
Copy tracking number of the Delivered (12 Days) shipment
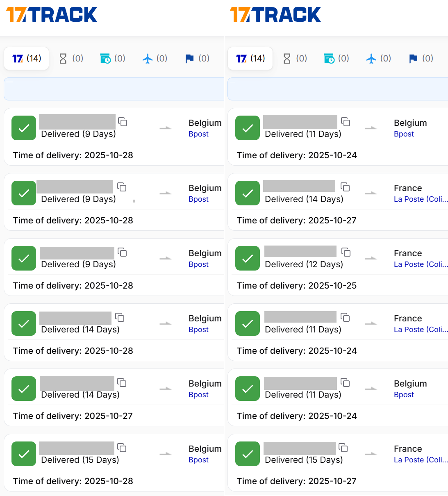point(346,252)
